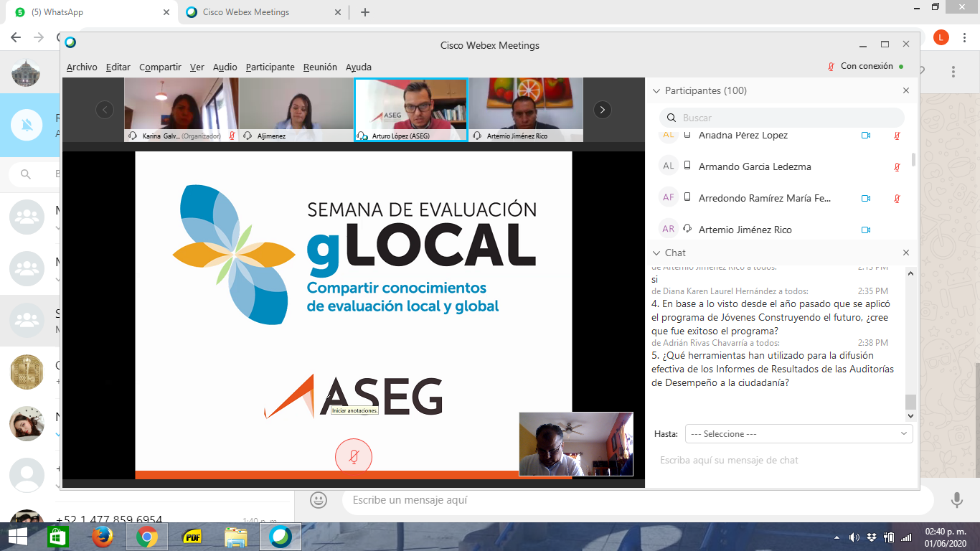The height and width of the screenshot is (551, 980).
Task: Click the WhatsApp voice message microphone icon
Action: click(x=956, y=500)
